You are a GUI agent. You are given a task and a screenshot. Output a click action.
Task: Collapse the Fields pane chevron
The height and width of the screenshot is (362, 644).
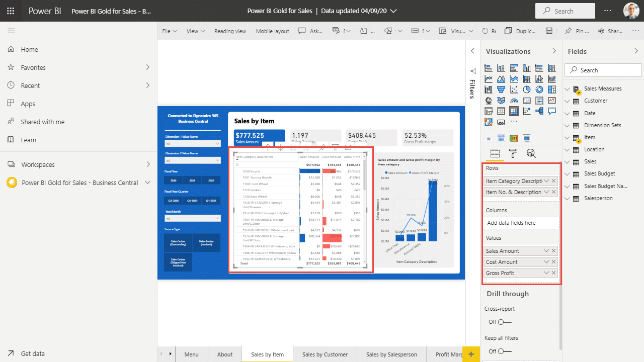pyautogui.click(x=636, y=51)
